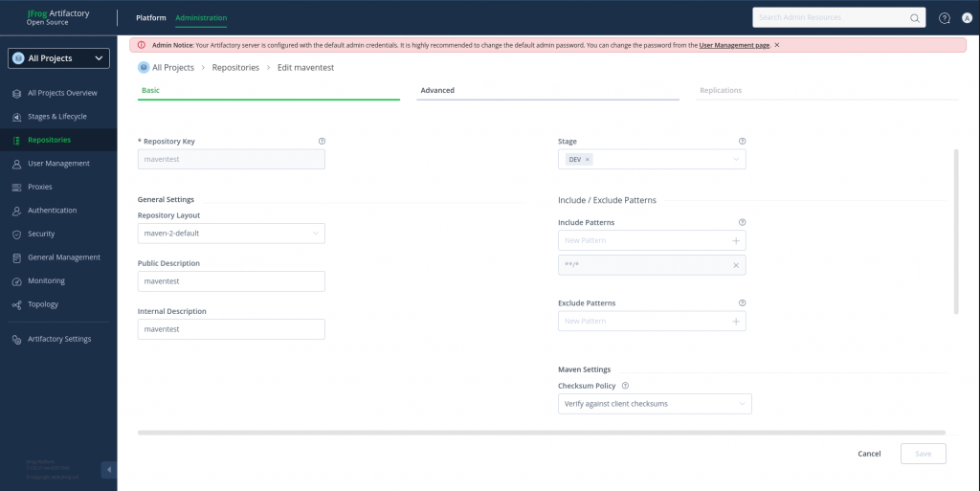Open the help question mark icon

point(945,18)
